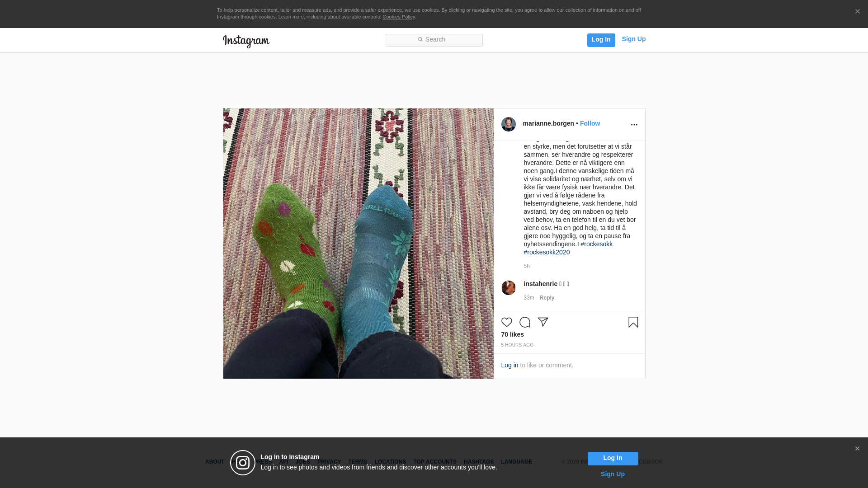Viewport: 868px width, 488px height.
Task: Open the three-dots post options menu
Action: (x=634, y=125)
